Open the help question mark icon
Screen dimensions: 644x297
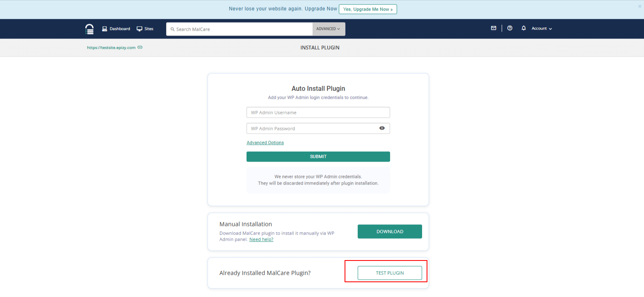[x=510, y=28]
